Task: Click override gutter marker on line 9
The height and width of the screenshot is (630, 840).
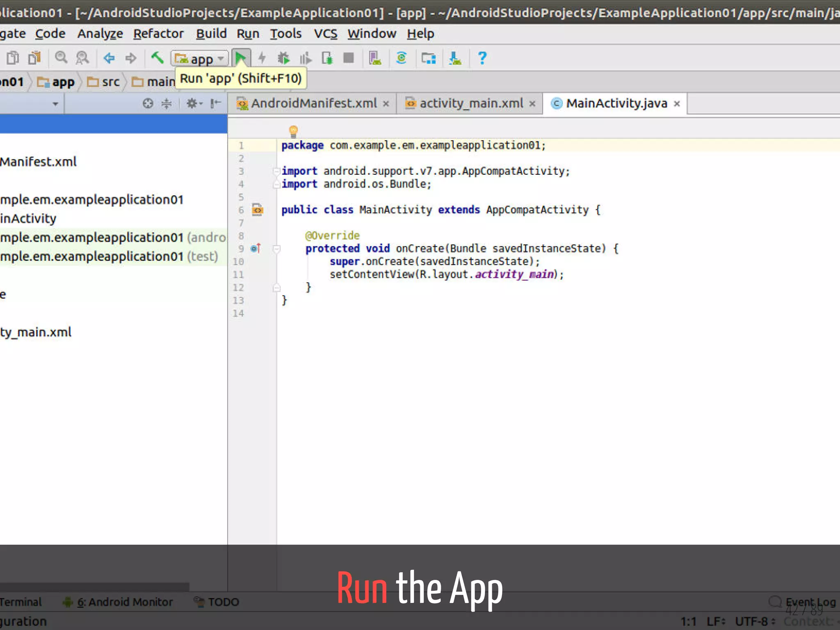Action: click(256, 248)
